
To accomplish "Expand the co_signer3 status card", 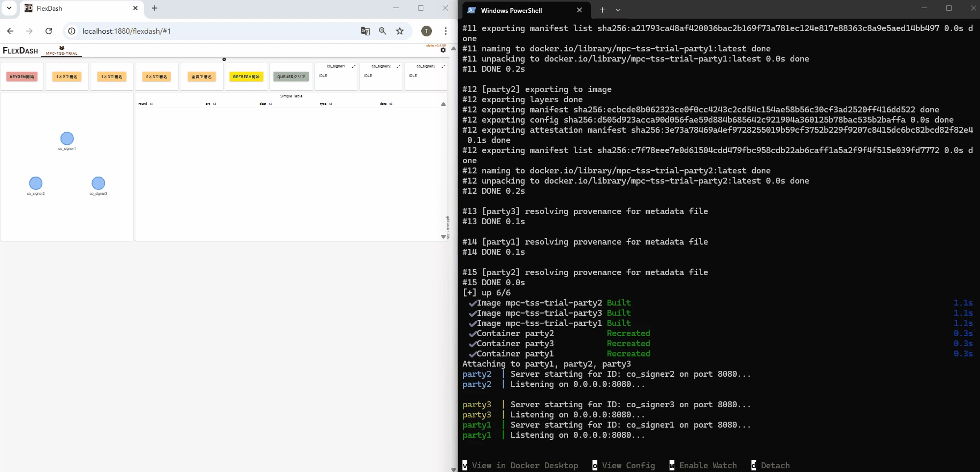I will tap(443, 66).
